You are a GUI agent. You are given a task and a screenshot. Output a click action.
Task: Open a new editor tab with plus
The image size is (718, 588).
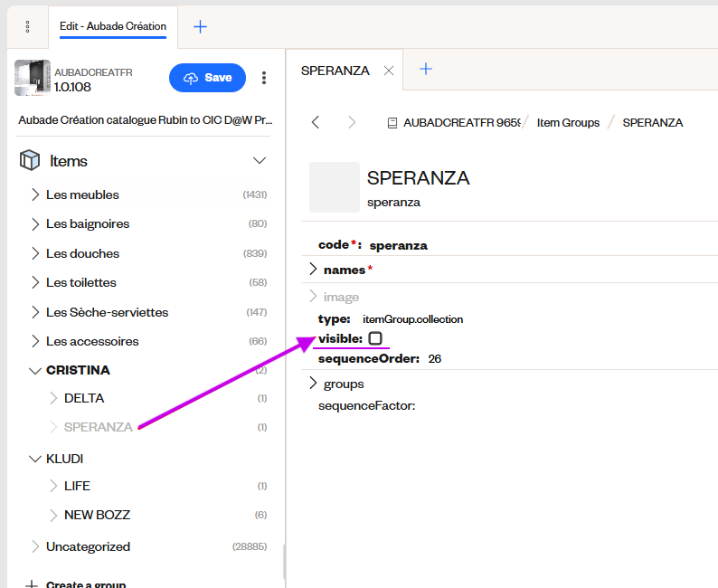click(426, 69)
